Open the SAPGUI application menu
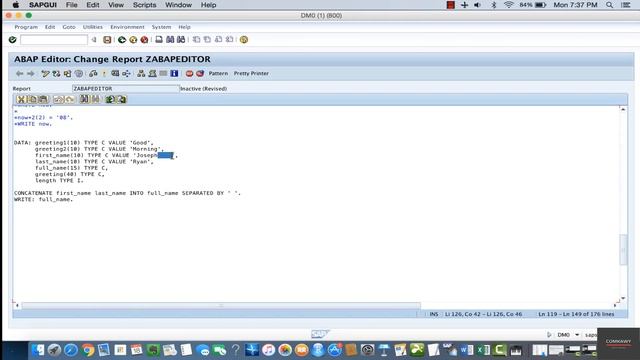Image resolution: width=640 pixels, height=360 pixels. click(x=43, y=5)
